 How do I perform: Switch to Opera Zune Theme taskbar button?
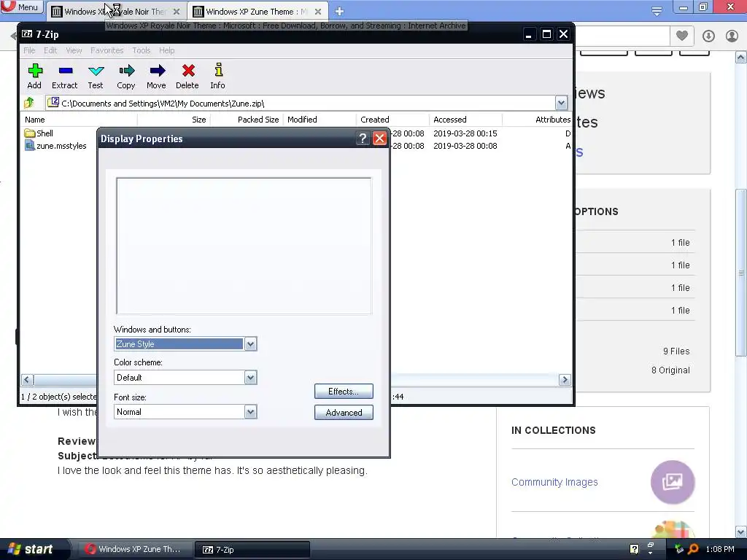click(135, 550)
